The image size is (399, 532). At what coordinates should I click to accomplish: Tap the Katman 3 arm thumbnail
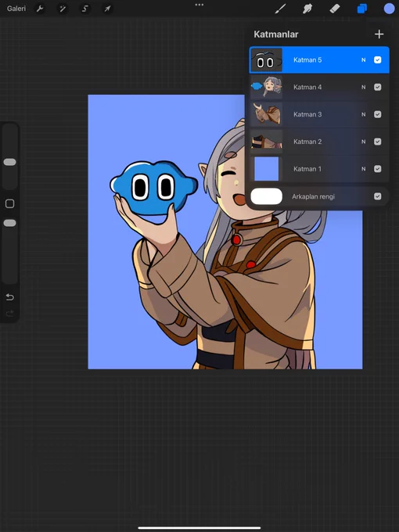(x=267, y=114)
